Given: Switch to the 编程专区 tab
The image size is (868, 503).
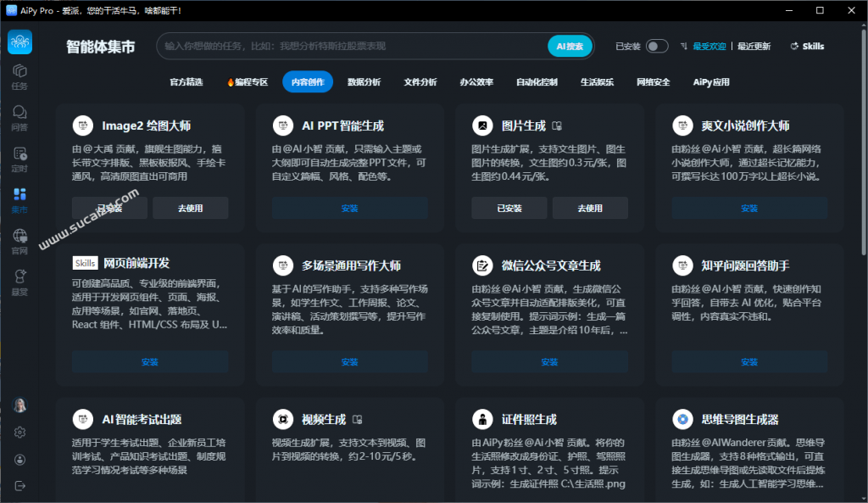Looking at the screenshot, I should pos(248,82).
